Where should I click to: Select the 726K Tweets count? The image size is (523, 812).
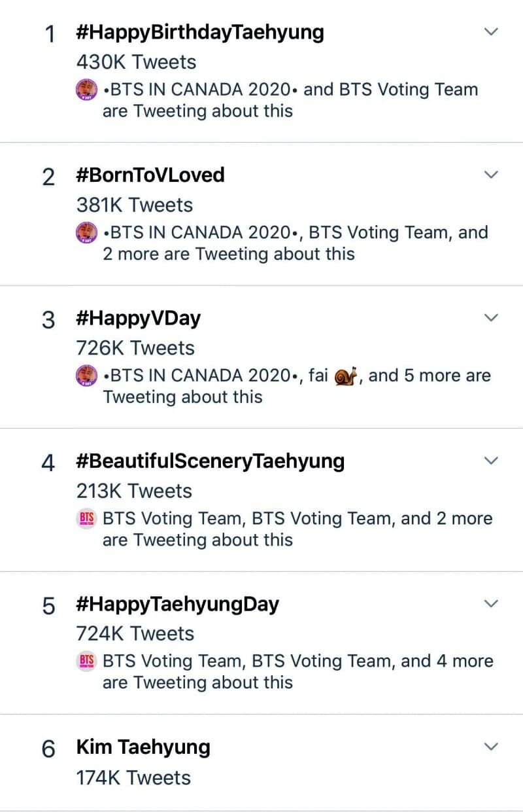(135, 348)
